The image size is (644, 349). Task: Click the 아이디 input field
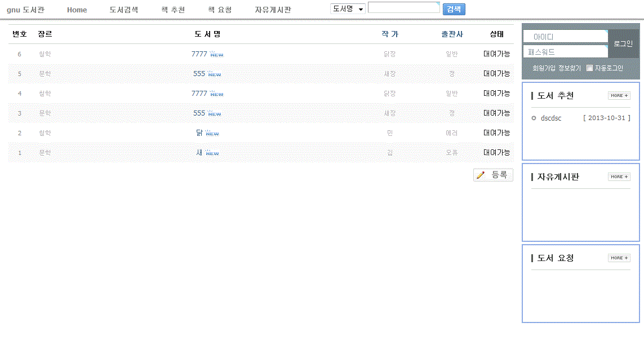point(565,37)
